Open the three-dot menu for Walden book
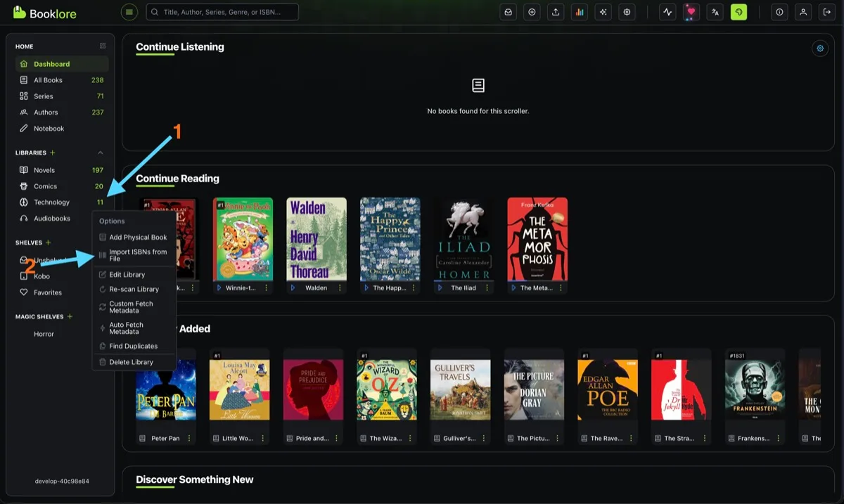Screen dimensions: 844x504 tap(339, 287)
